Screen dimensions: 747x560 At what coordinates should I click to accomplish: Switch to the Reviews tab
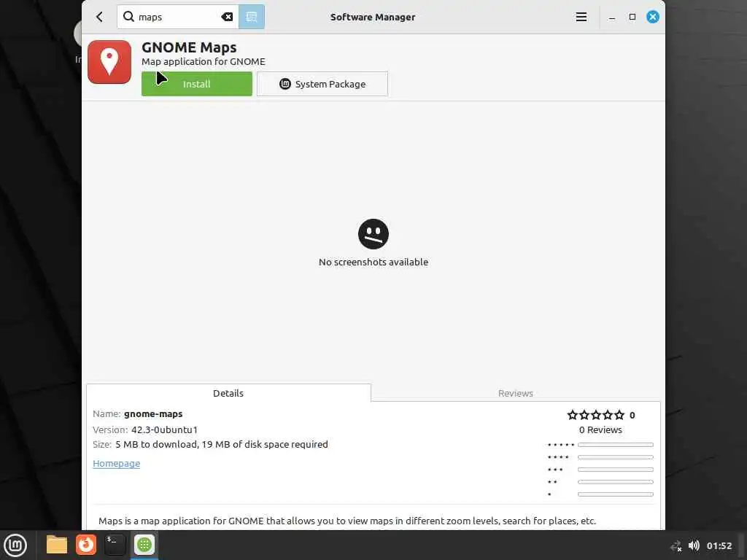pyautogui.click(x=516, y=393)
